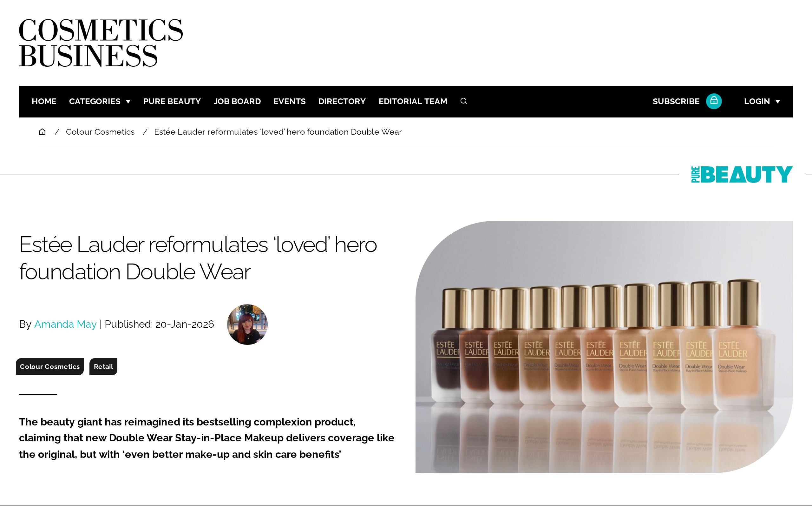Click the Cosmetics Business logo
Image resolution: width=812 pixels, height=508 pixels.
tap(101, 42)
